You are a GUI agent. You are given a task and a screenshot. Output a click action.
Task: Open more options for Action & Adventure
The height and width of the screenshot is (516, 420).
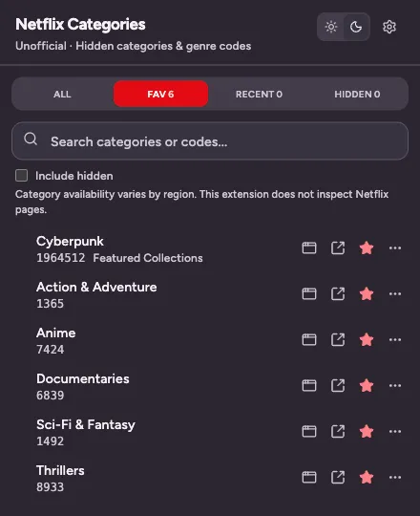coord(395,293)
